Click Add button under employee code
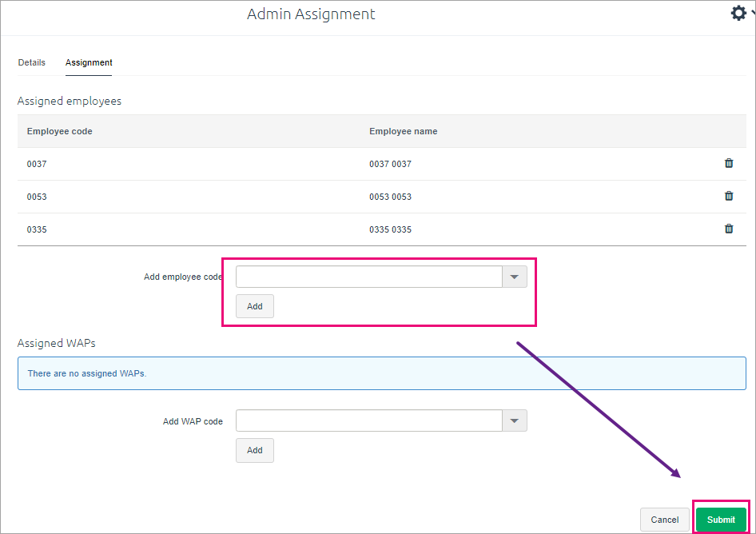756x534 pixels. (255, 306)
